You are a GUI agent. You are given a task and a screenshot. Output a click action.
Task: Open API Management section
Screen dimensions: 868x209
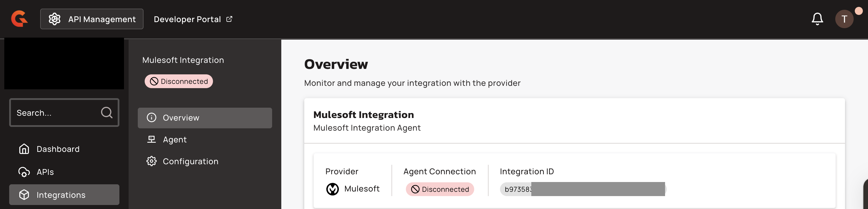click(92, 19)
